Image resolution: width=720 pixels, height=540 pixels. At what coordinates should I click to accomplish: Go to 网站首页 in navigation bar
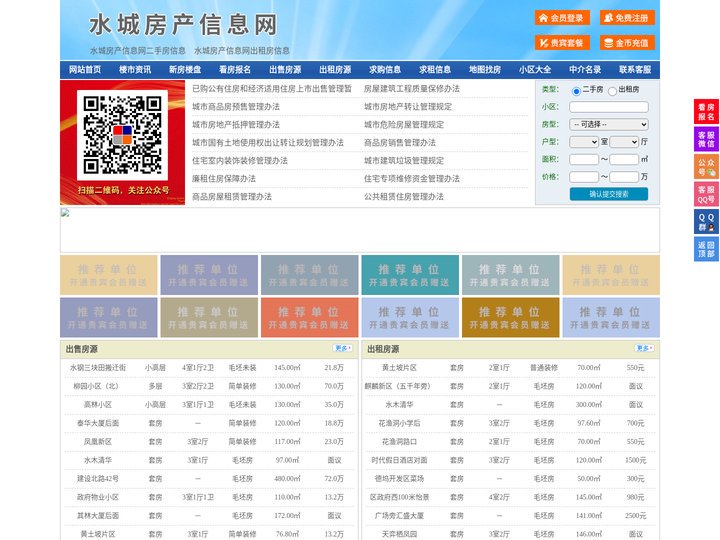tap(85, 70)
